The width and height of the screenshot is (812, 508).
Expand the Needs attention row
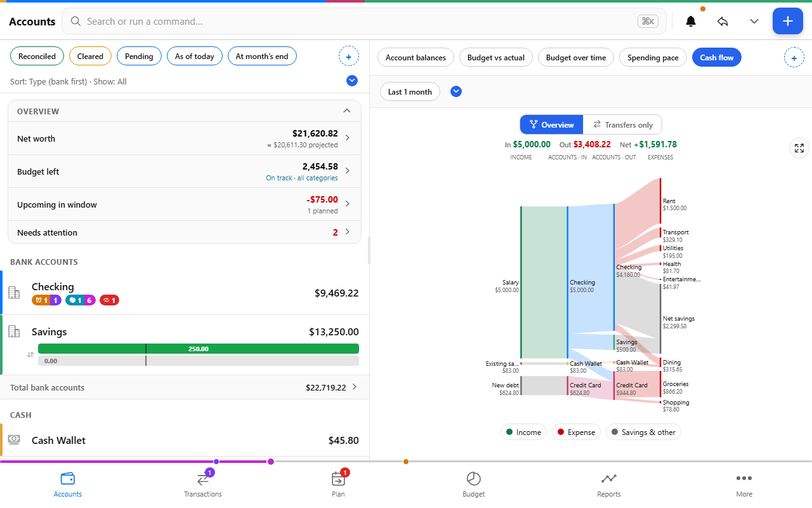point(185,232)
